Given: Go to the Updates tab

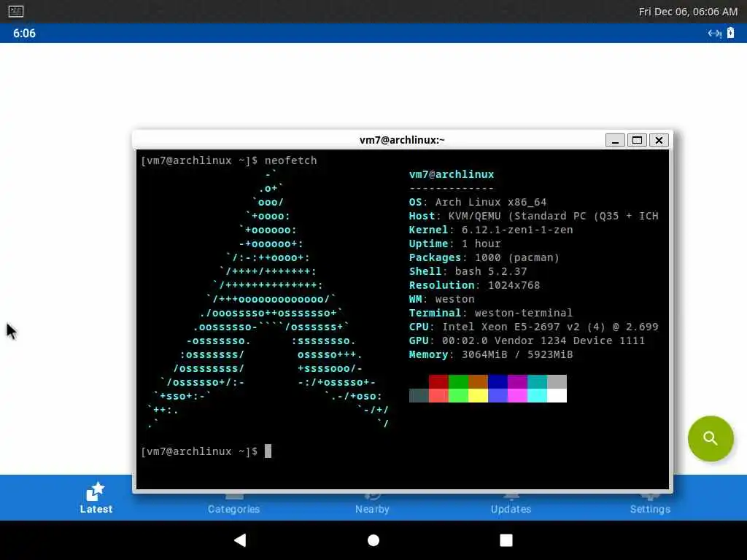Looking at the screenshot, I should point(511,504).
